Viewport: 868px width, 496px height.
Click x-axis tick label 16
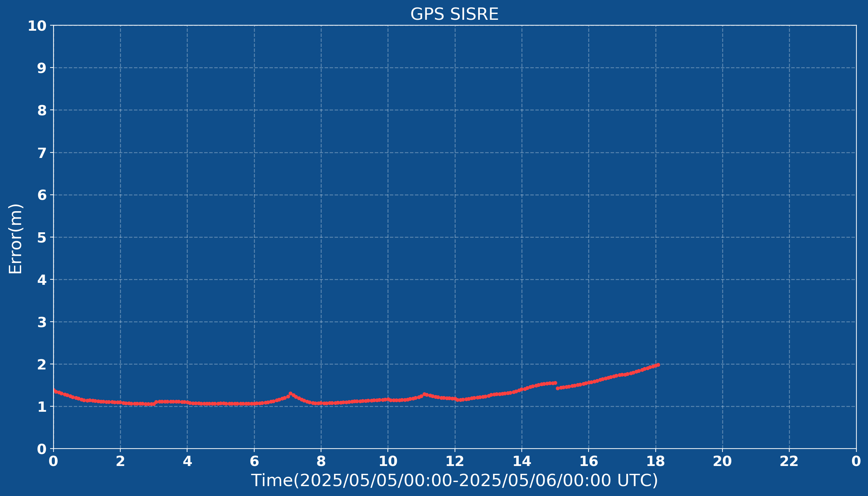click(589, 462)
